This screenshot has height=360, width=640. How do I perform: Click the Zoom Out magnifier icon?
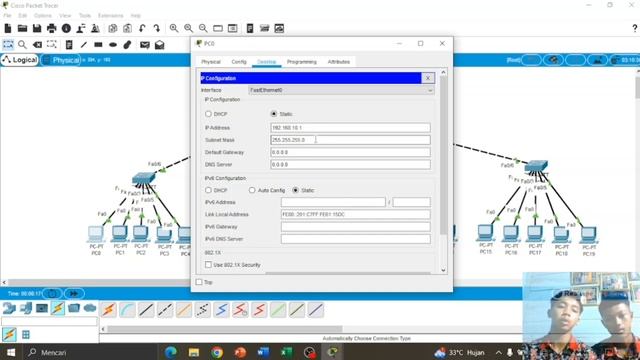203,28
